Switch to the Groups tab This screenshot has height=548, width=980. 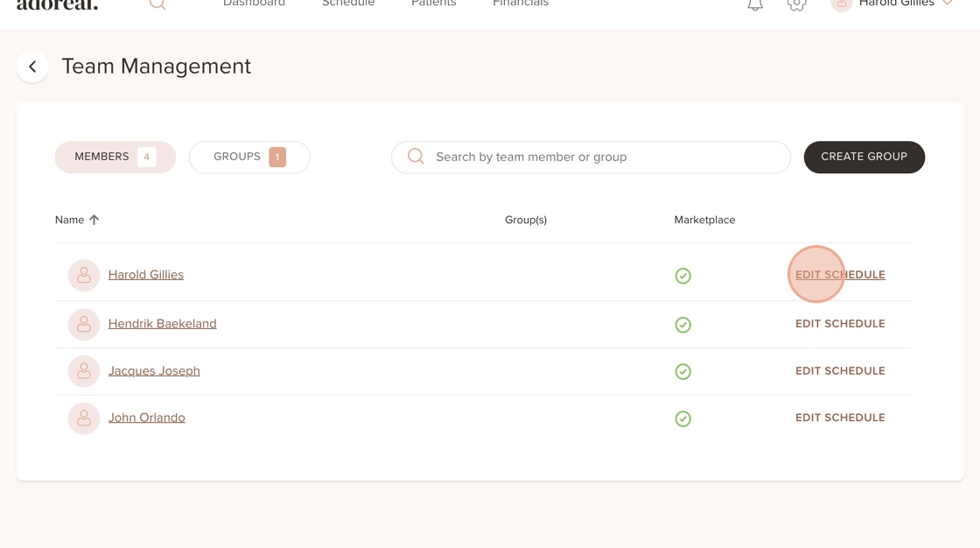249,157
